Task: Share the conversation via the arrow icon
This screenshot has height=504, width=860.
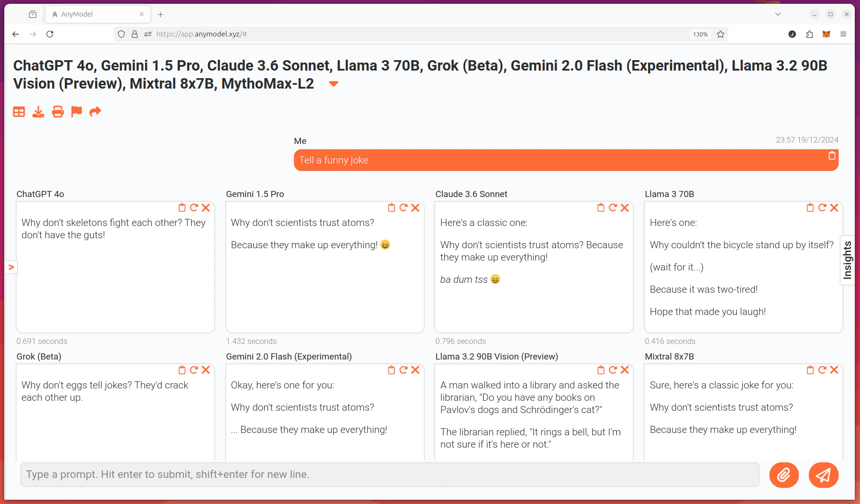Action: tap(95, 111)
